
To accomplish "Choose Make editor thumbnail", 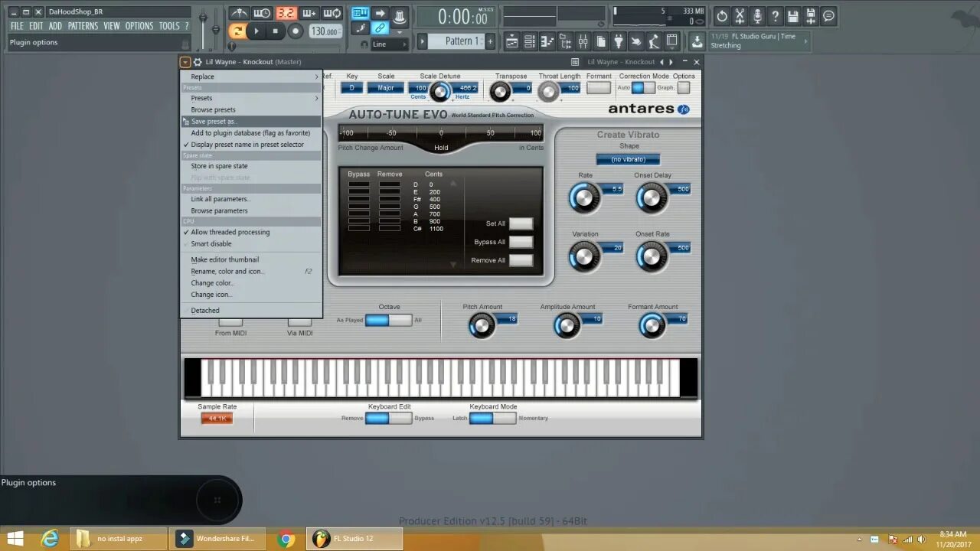I will [251, 259].
